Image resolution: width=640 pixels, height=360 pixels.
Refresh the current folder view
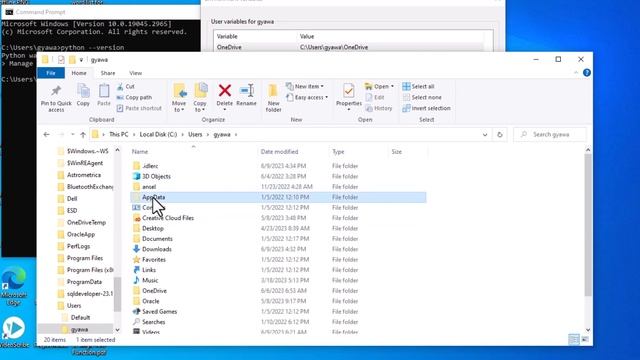click(500, 134)
